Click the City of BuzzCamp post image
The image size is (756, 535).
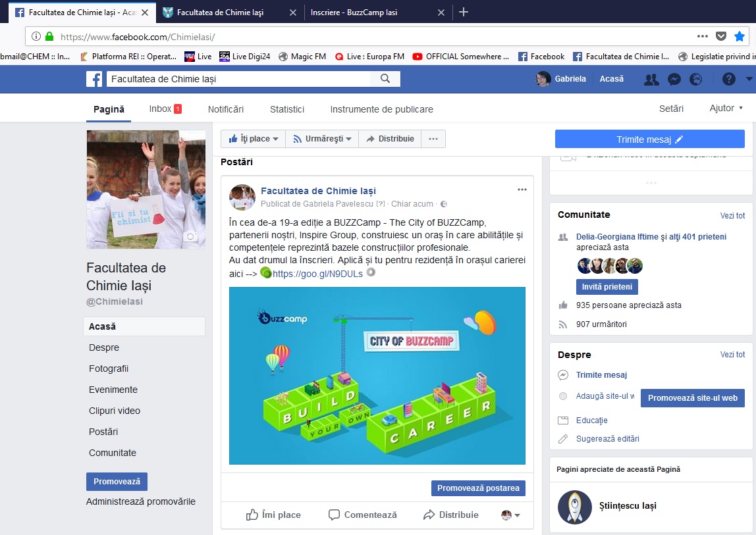pyautogui.click(x=377, y=375)
